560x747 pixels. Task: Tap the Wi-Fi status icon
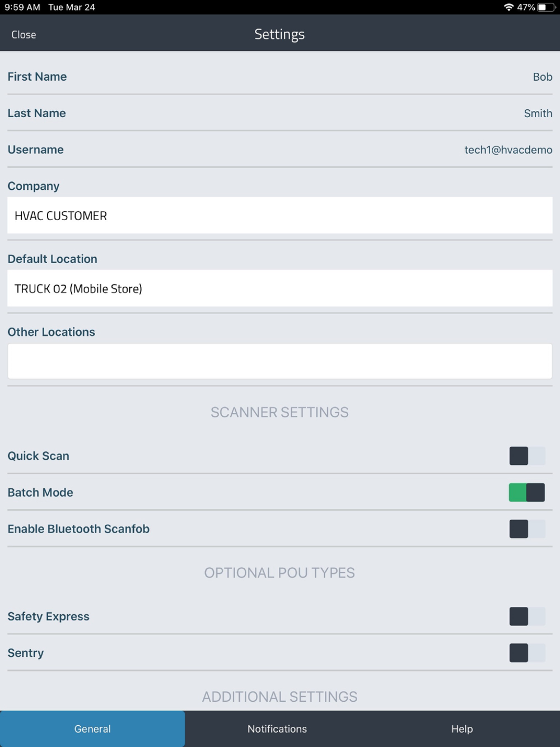pos(508,7)
